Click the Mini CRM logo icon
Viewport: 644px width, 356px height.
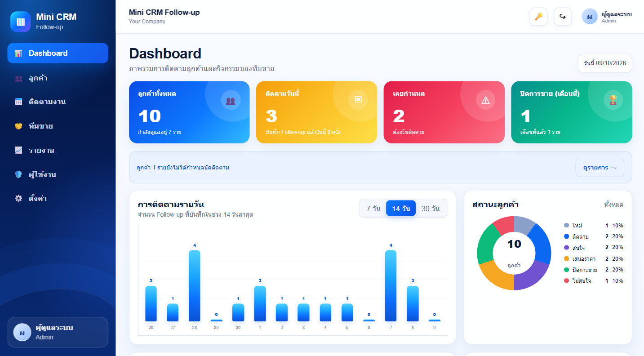tap(21, 22)
